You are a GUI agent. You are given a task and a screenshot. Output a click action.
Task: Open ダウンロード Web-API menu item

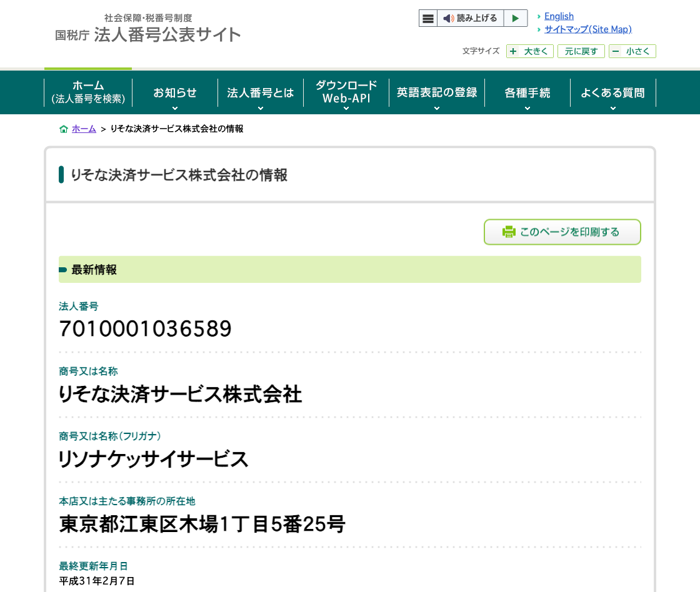coord(346,92)
